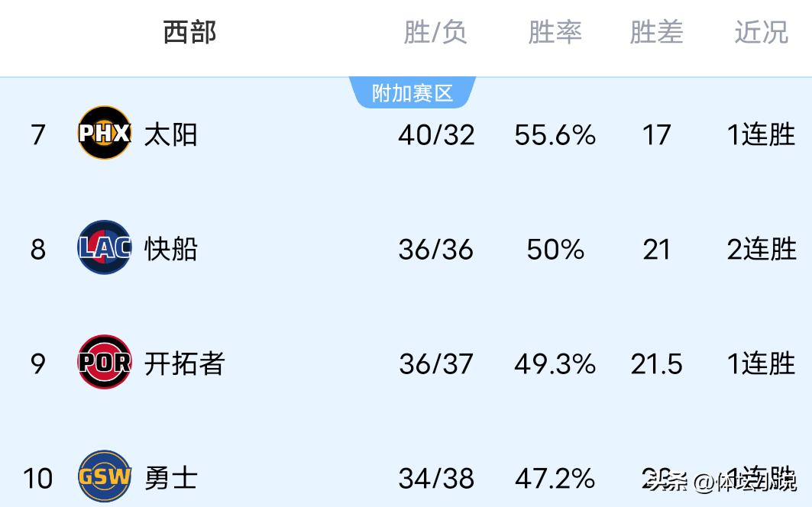
Task: Click the Warriors GSW team logo
Action: [105, 476]
